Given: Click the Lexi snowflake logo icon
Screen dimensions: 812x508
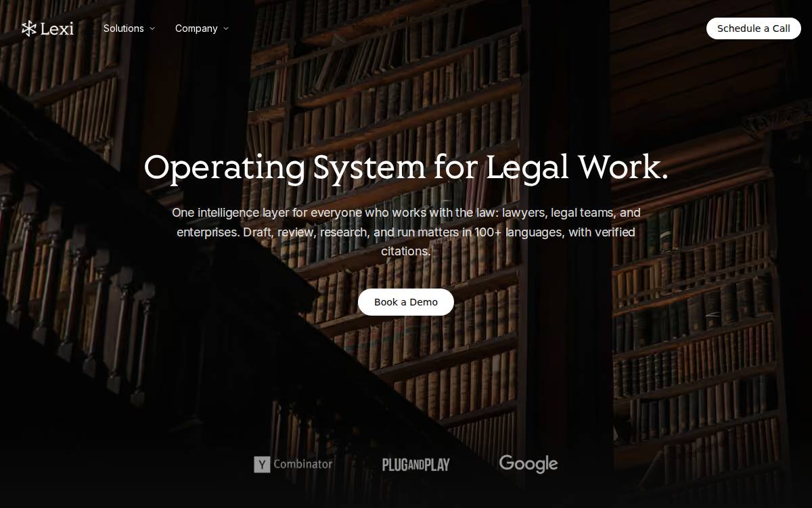Looking at the screenshot, I should pyautogui.click(x=28, y=28).
